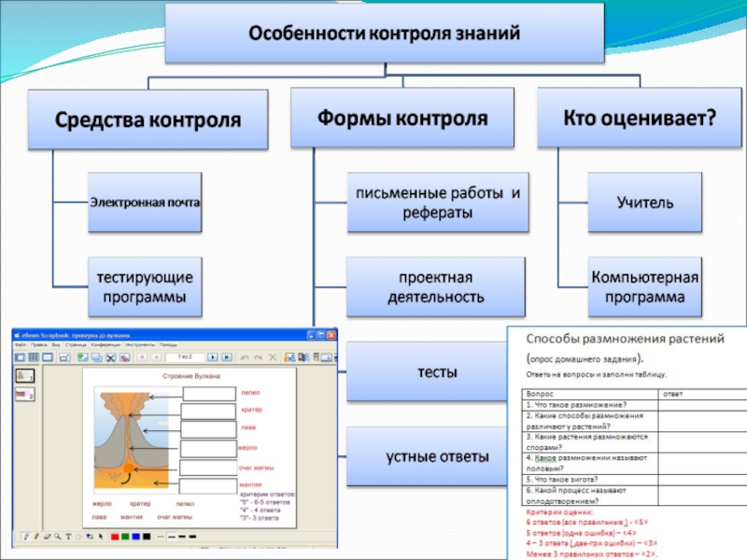Select the Hand pan tool
747x560 pixels.
pyautogui.click(x=79, y=537)
